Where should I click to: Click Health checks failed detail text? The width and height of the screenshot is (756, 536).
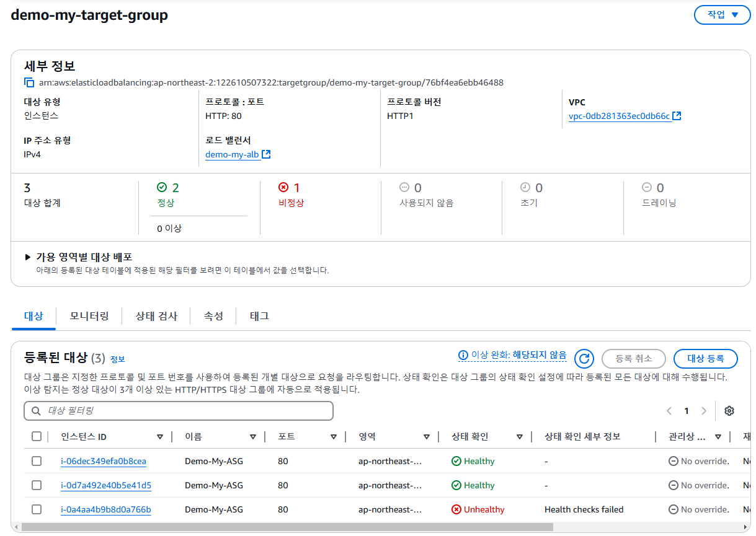584,509
